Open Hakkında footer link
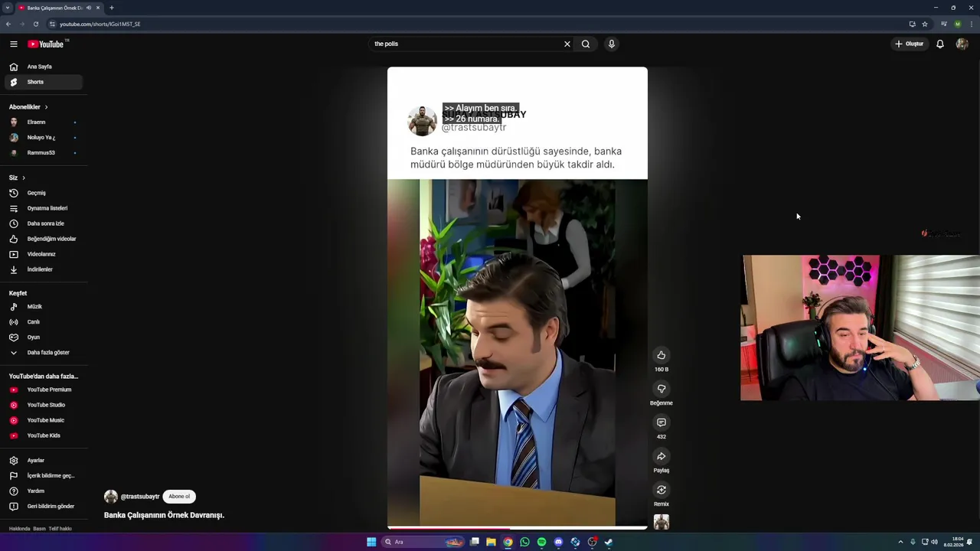Screen dimensions: 980x551 (19, 529)
